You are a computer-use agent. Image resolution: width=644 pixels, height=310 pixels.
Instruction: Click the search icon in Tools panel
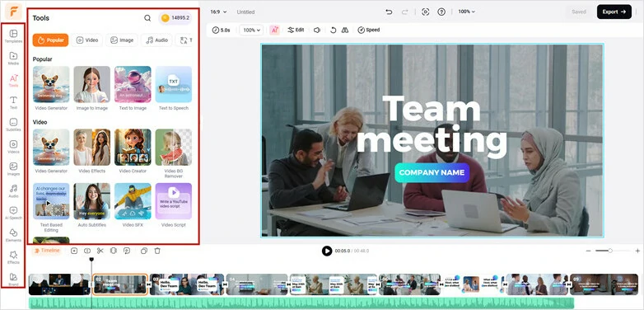click(x=147, y=17)
